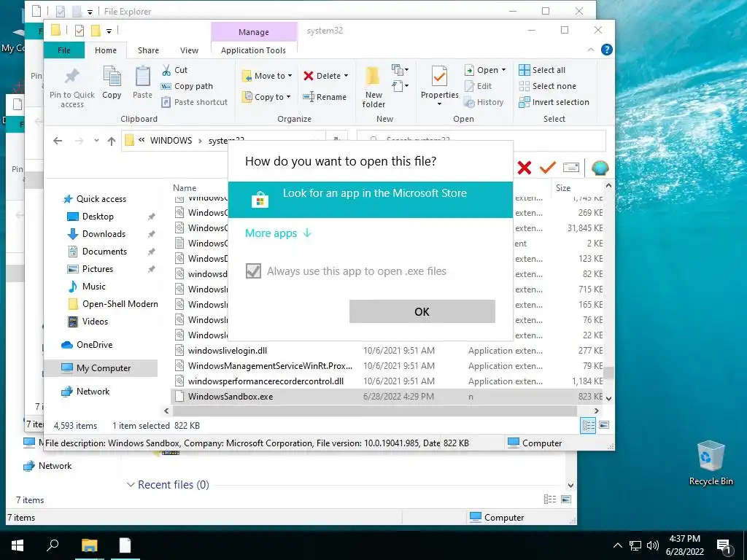Select WindowsSandbox.exe file row

(387, 397)
